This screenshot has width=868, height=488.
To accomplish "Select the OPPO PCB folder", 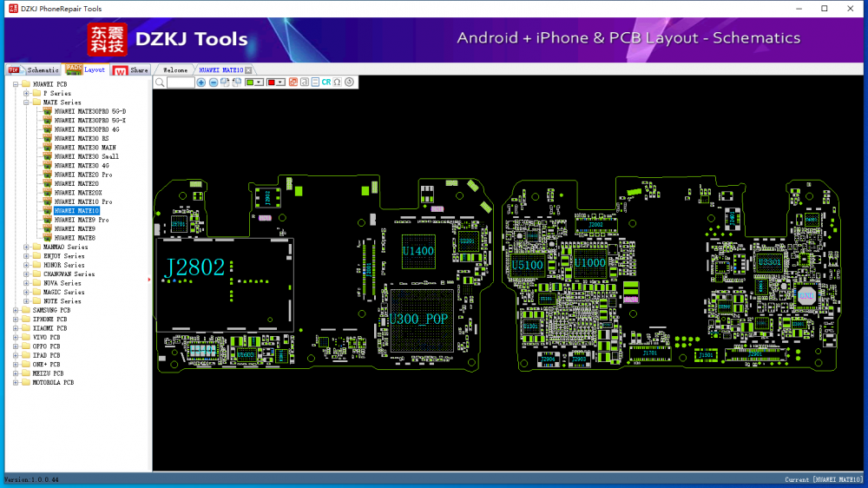I will (46, 346).
